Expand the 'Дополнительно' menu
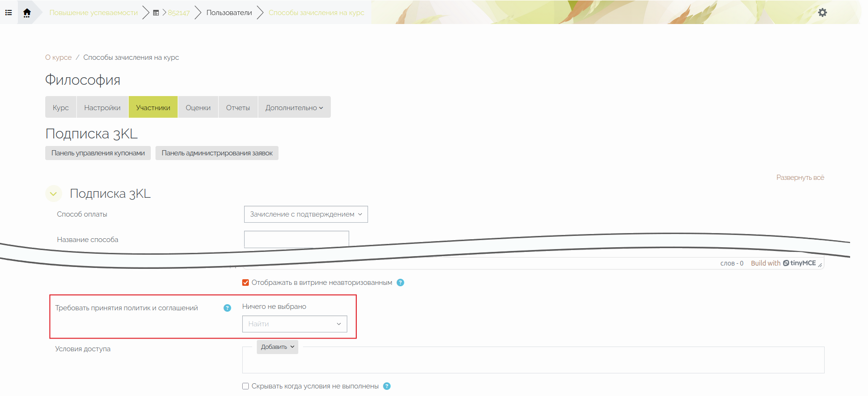Screen dimensions: 868x396 coord(294,108)
